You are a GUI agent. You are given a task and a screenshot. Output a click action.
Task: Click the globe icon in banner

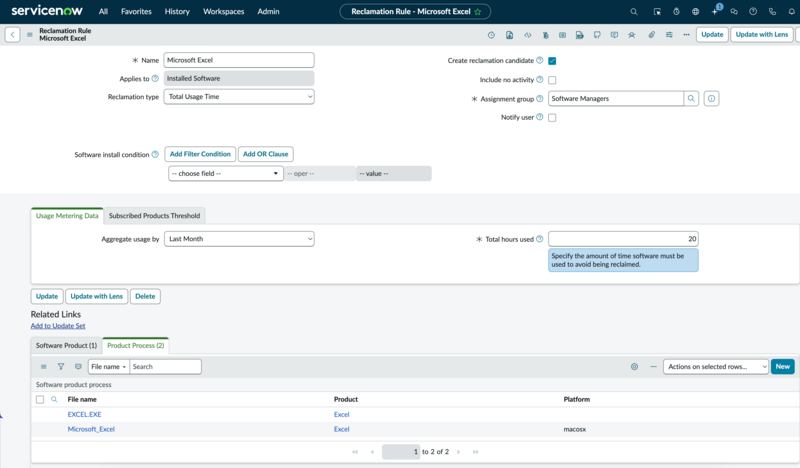tap(695, 11)
